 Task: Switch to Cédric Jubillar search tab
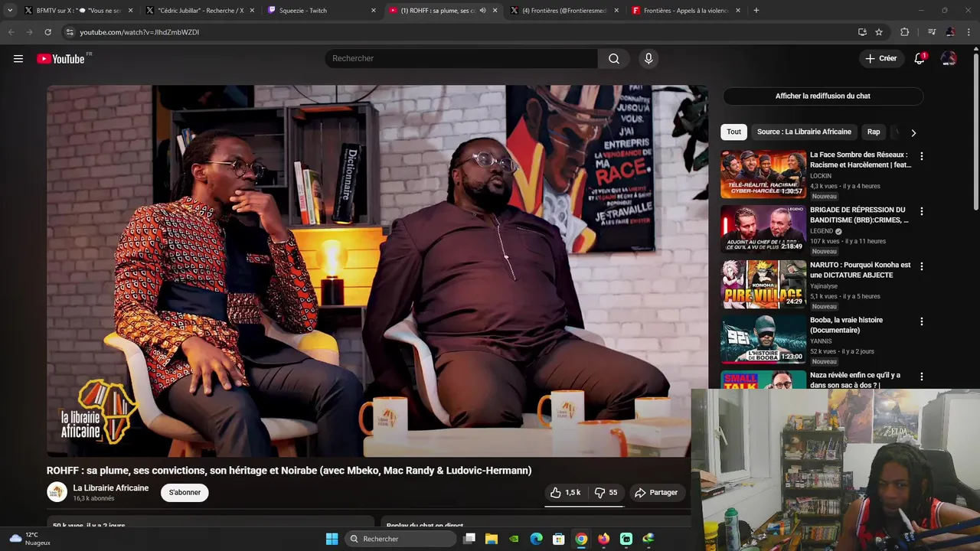pyautogui.click(x=201, y=11)
